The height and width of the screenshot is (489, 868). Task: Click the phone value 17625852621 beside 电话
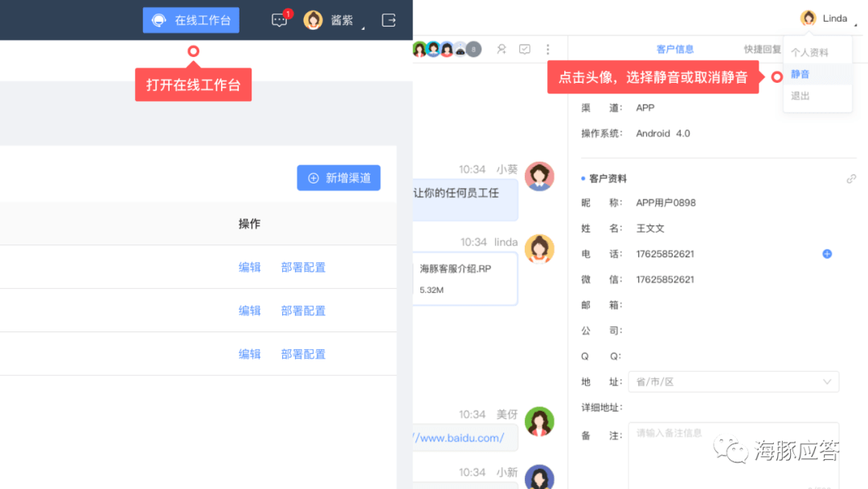(665, 253)
